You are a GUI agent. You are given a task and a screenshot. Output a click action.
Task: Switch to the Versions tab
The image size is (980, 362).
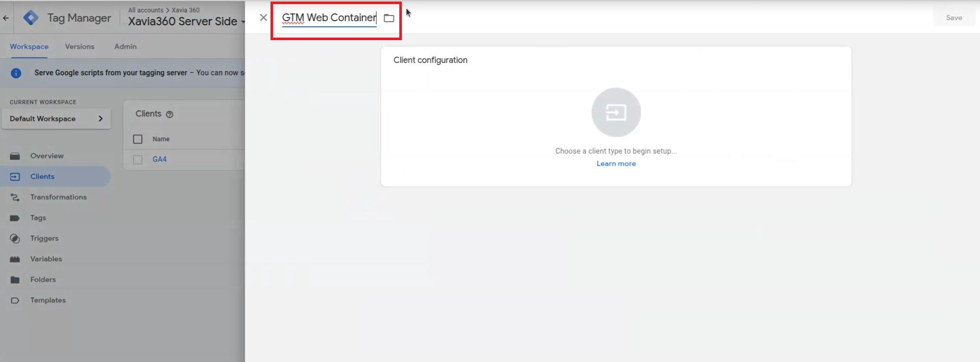pos(80,46)
